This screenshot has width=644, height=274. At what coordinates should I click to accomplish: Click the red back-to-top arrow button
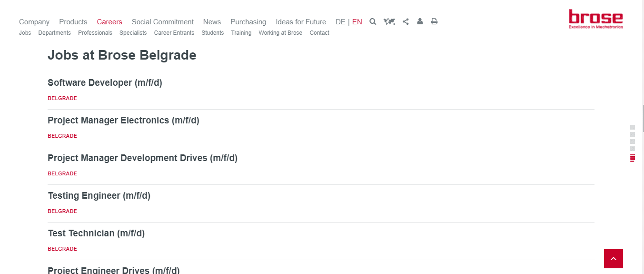614,259
